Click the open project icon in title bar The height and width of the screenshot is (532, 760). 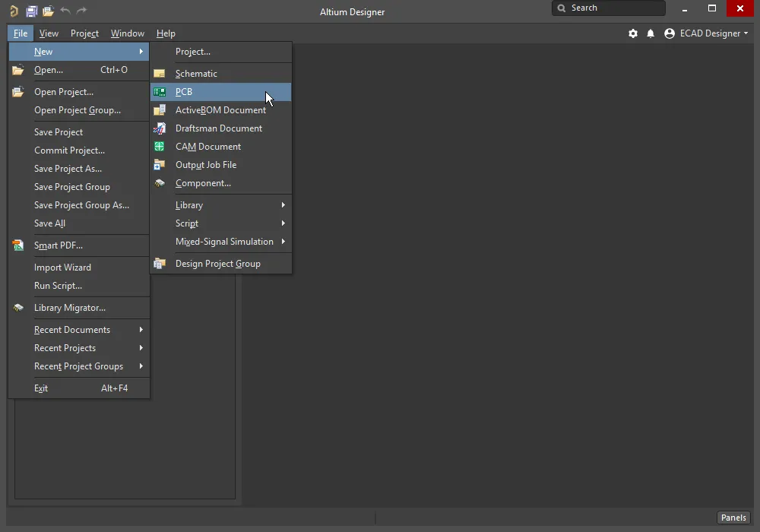click(48, 11)
